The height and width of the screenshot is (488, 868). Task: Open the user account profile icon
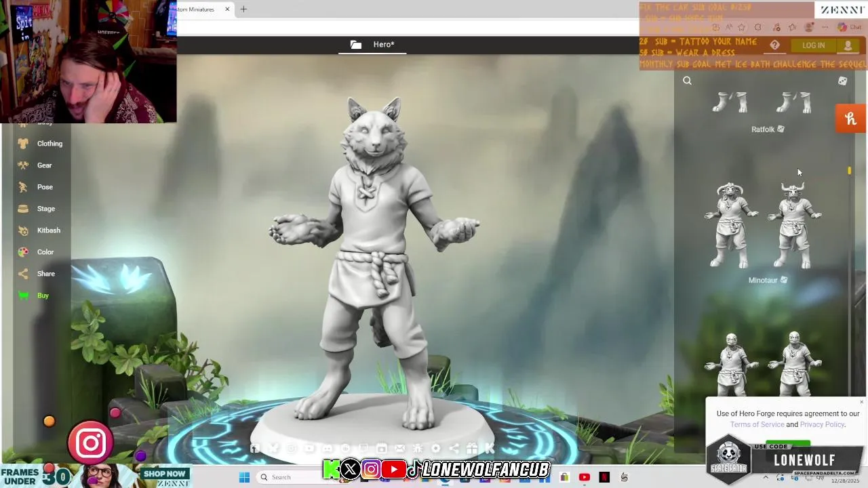[848, 45]
